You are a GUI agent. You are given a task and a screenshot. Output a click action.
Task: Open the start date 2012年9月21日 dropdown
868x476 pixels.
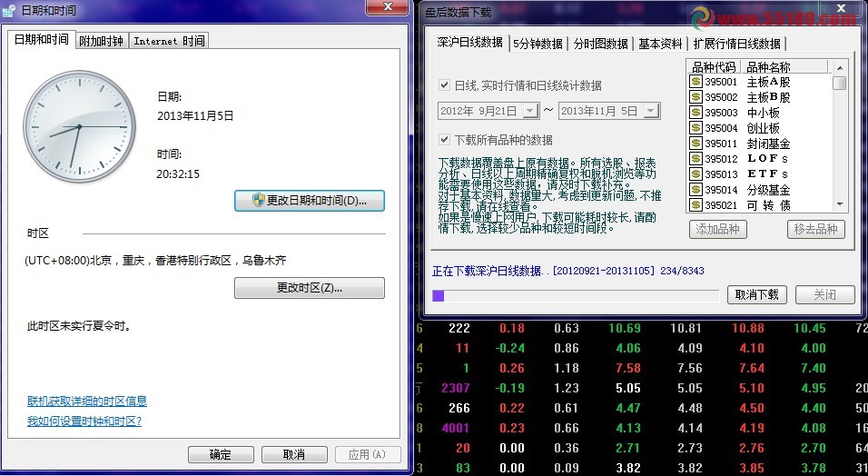pyautogui.click(x=530, y=111)
